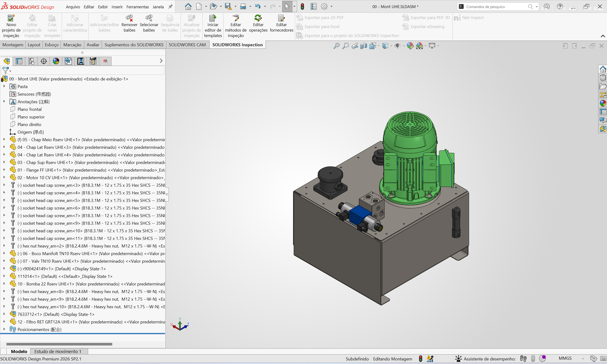Expand the 10 - Bomba 22 Rserv UHE node
The image size is (607, 364).
(4, 284)
